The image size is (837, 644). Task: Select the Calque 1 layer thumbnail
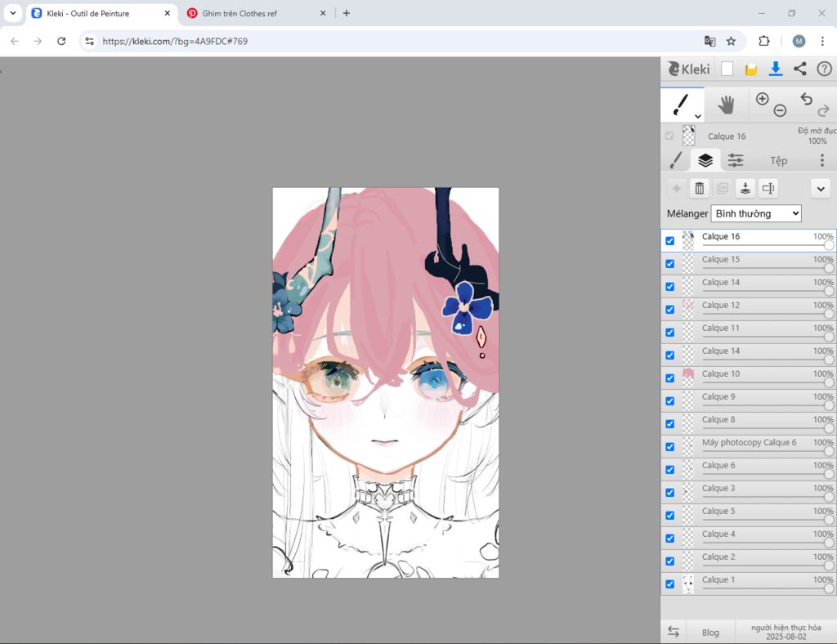click(688, 584)
